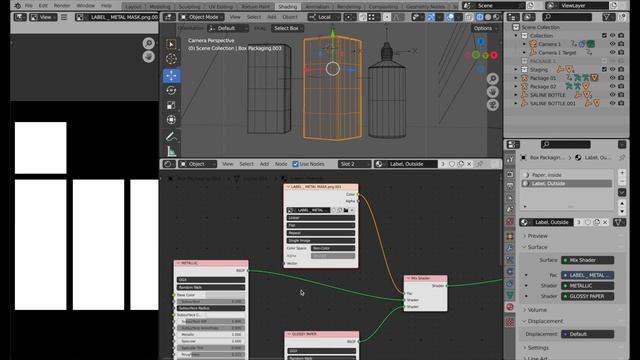Toggle visibility eye for Staging collection

612,69
